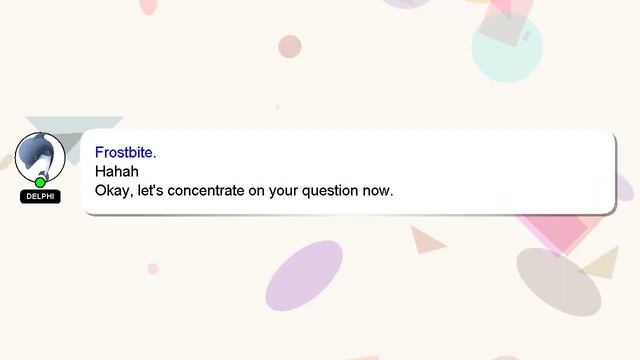Click the large purple ellipse below bubble
Viewport: 640px width, 360px height.
click(x=304, y=276)
